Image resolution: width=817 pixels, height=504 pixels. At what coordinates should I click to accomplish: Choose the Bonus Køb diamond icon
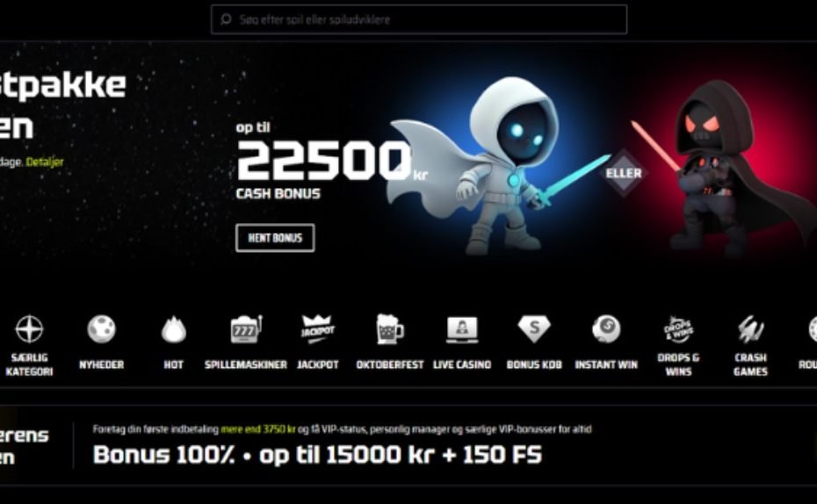[534, 329]
